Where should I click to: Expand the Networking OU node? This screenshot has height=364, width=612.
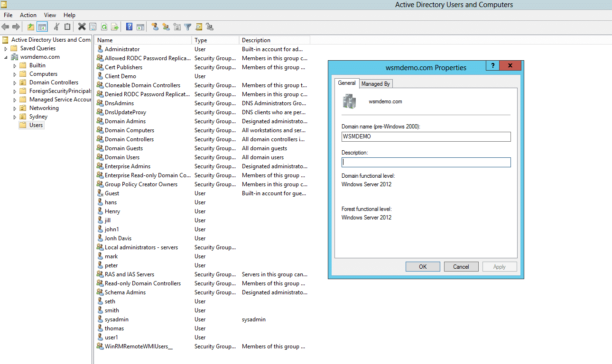pos(15,108)
